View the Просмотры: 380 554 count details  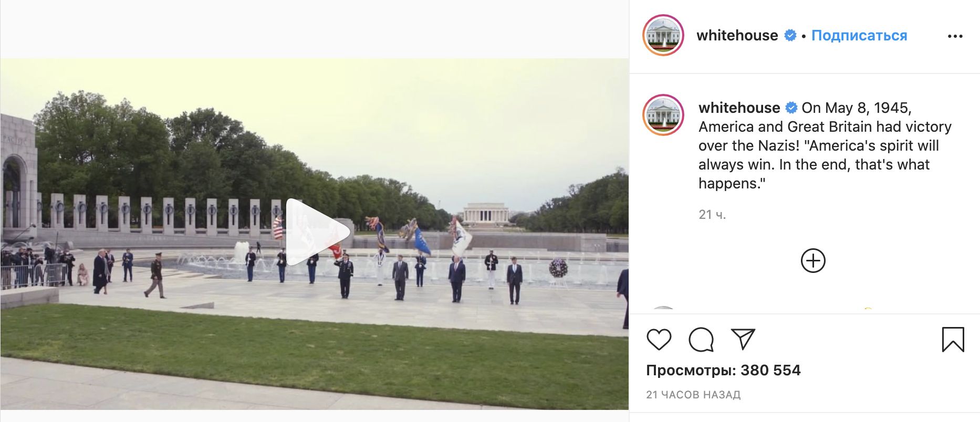pyautogui.click(x=723, y=371)
